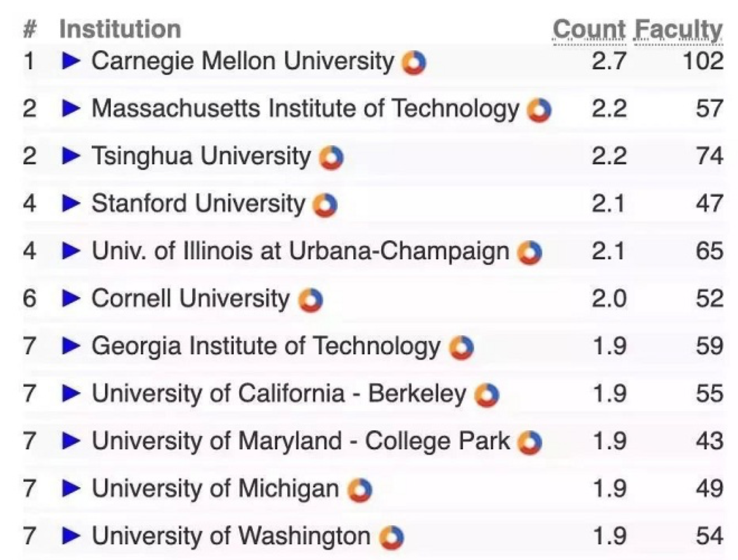Toggle the Stanford University disclosure triangle
The width and height of the screenshot is (738, 560).
coord(71,203)
